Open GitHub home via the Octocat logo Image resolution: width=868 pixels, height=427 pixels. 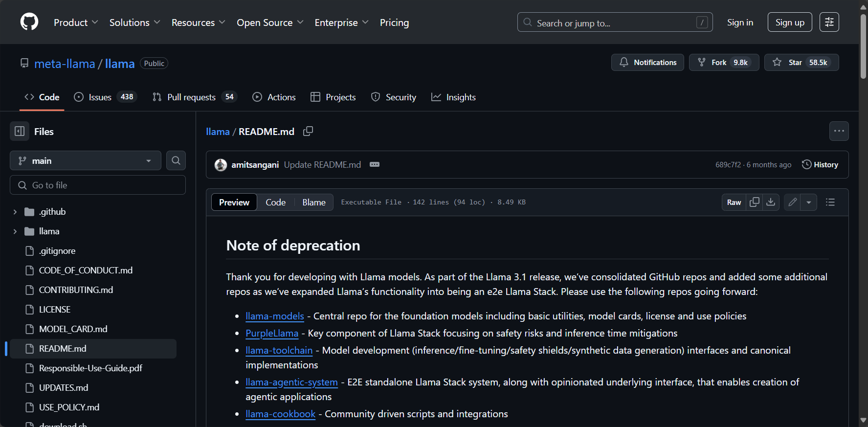point(29,22)
